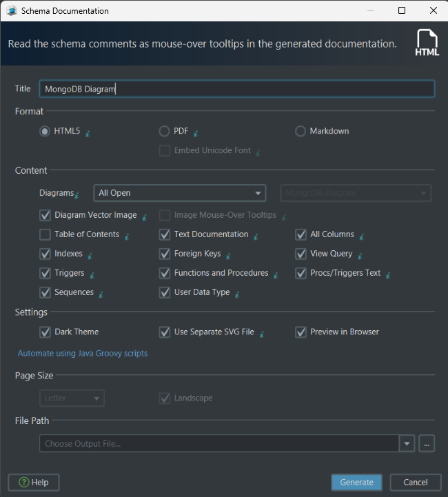448x497 pixels.
Task: Select the HTML5 format radio button
Action: tap(45, 131)
